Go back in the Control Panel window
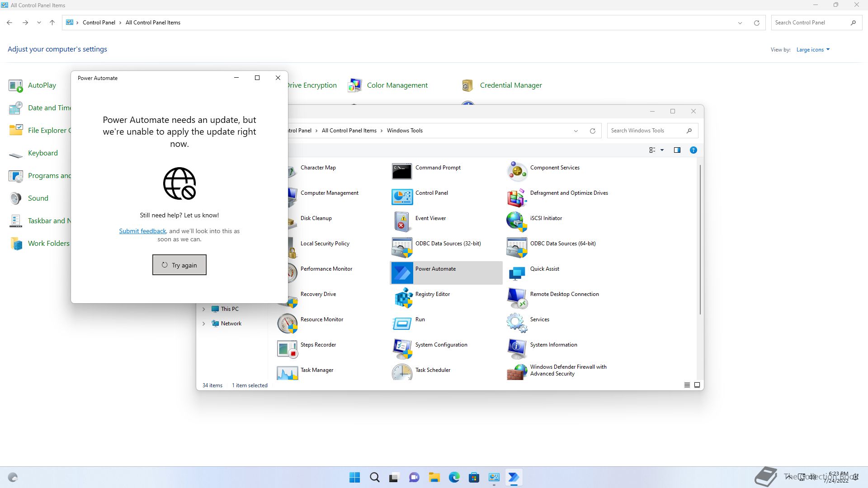The image size is (868, 488). (x=9, y=23)
